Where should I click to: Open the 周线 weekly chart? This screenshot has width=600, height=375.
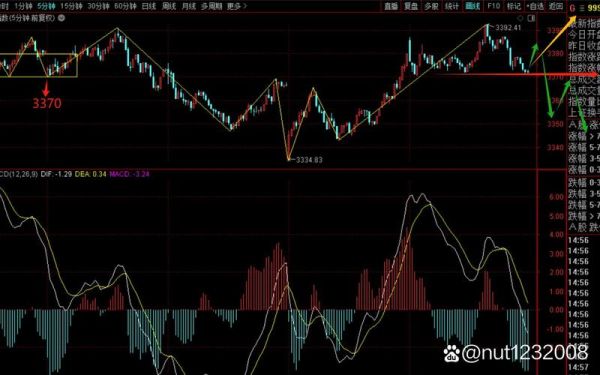coord(169,6)
